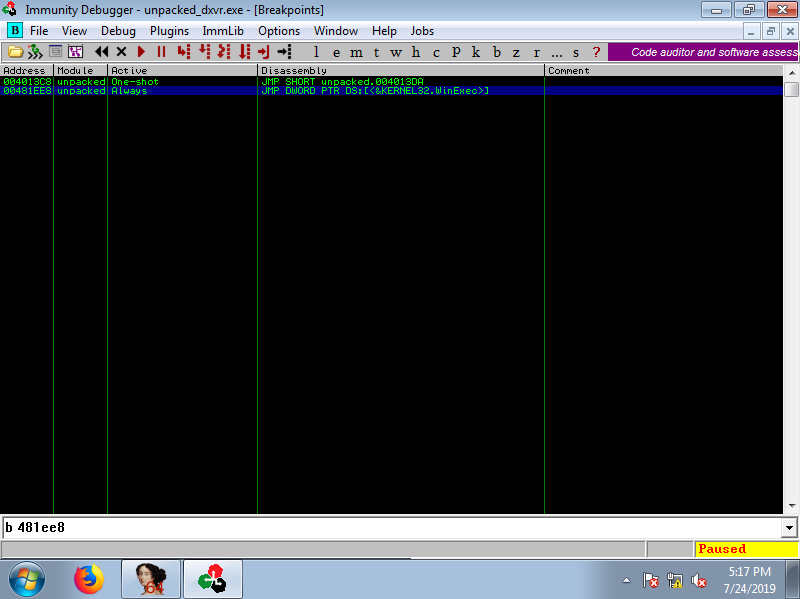
Task: Sort by the Address column header
Action: [x=27, y=70]
